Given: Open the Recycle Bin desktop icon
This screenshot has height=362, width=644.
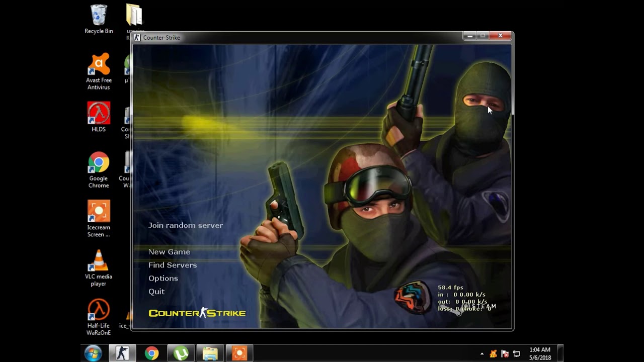Looking at the screenshot, I should click(99, 19).
